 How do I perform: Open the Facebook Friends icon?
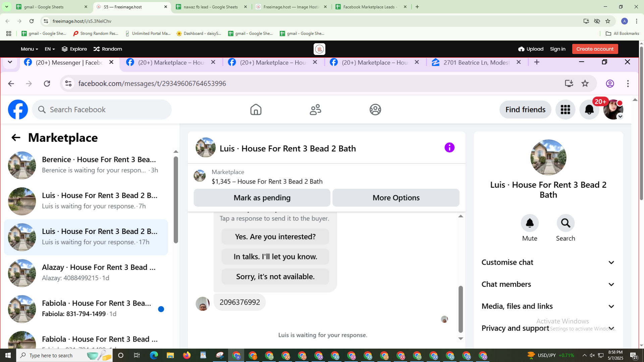pos(315,110)
